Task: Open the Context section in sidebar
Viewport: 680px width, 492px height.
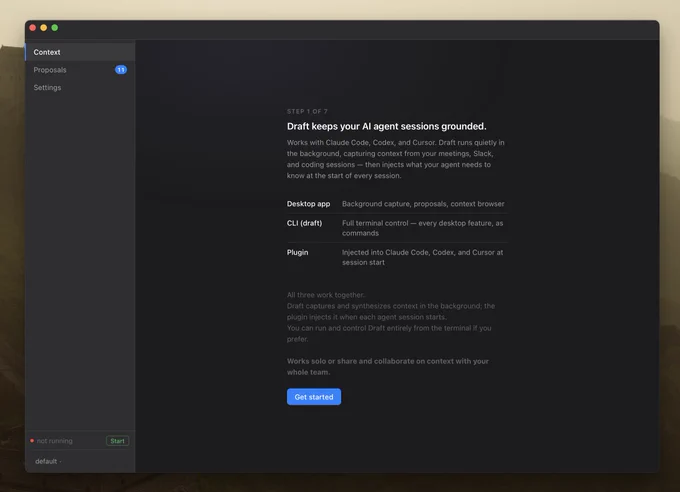Action: tap(80, 52)
